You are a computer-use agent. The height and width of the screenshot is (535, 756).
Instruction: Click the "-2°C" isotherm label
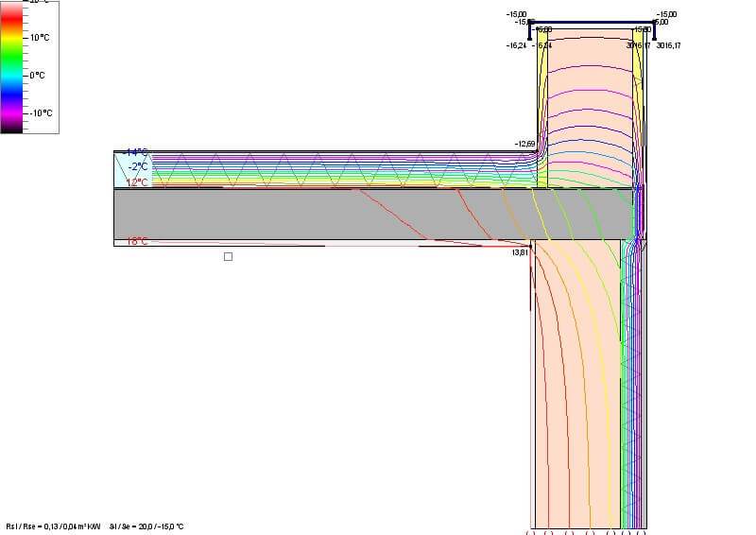[138, 166]
